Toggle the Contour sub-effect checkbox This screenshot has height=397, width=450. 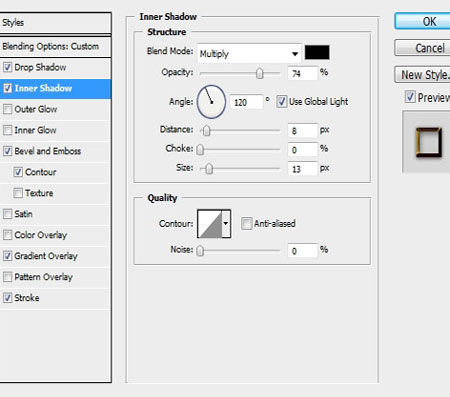tap(18, 172)
